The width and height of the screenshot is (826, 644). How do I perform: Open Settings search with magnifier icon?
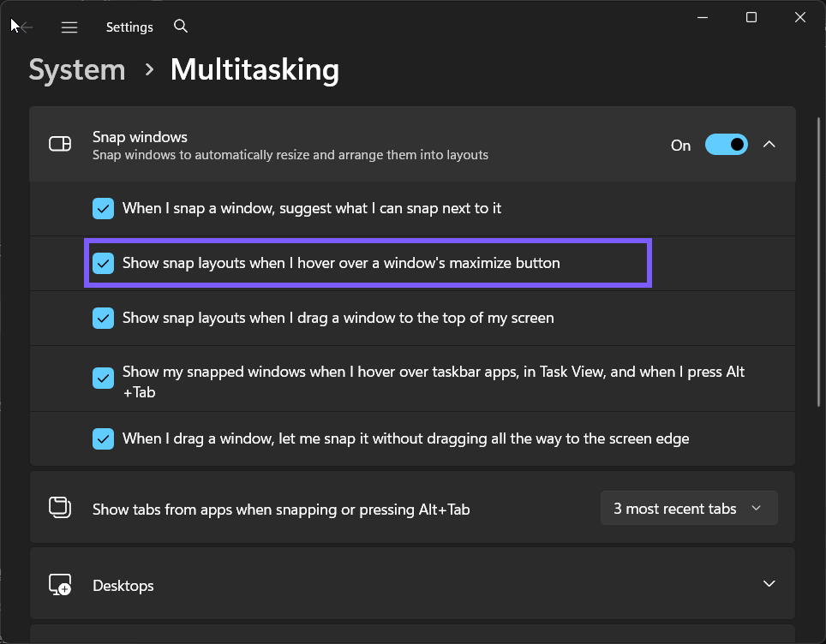[x=181, y=26]
